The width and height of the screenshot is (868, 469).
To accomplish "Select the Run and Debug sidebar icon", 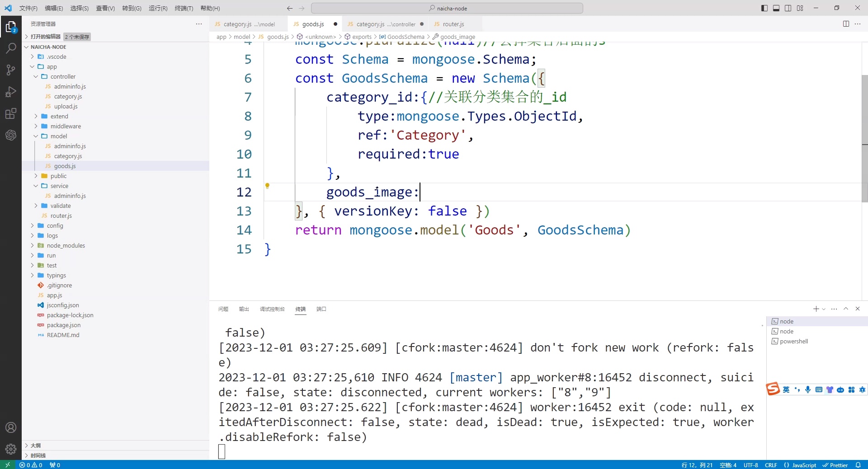I will pos(10,92).
